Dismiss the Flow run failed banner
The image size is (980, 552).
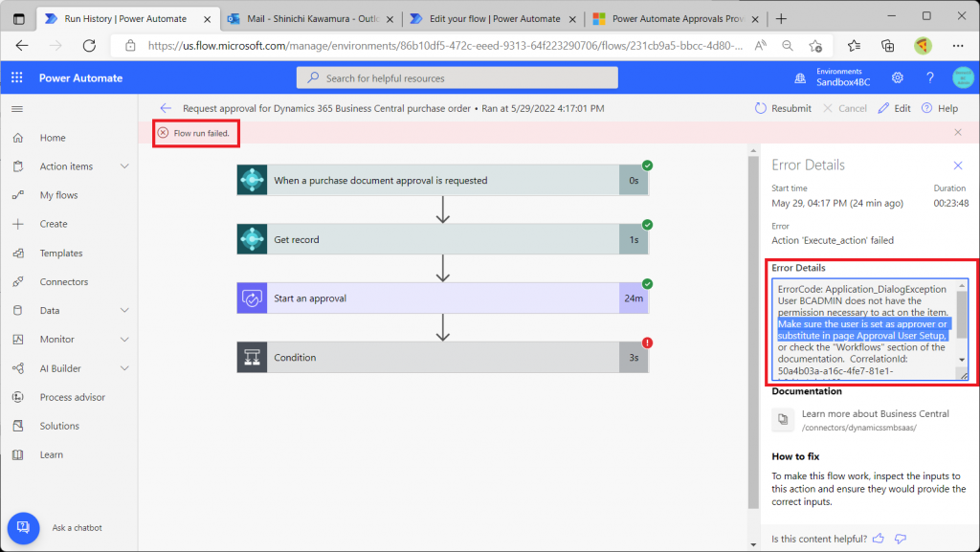958,132
